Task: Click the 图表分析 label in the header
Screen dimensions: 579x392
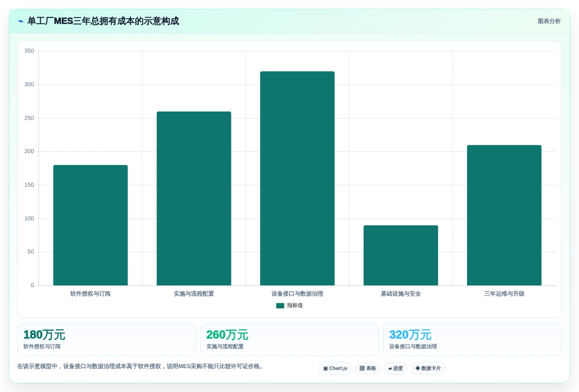Action: click(549, 21)
